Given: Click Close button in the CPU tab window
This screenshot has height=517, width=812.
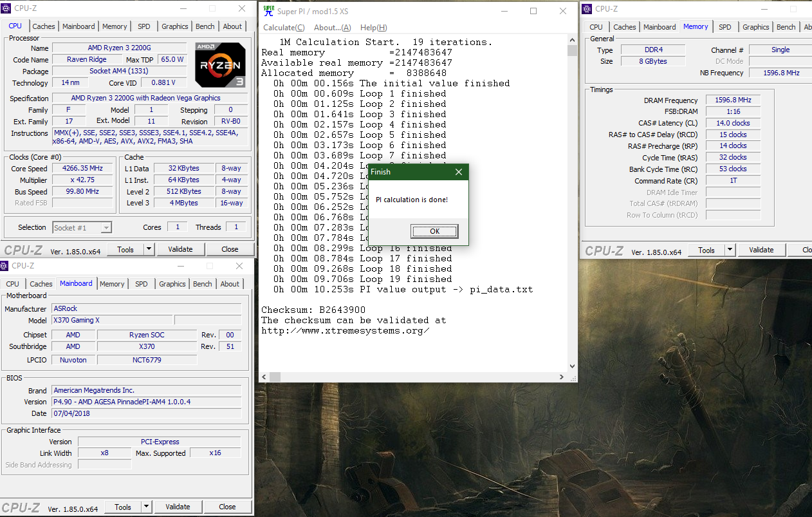Looking at the screenshot, I should click(230, 249).
